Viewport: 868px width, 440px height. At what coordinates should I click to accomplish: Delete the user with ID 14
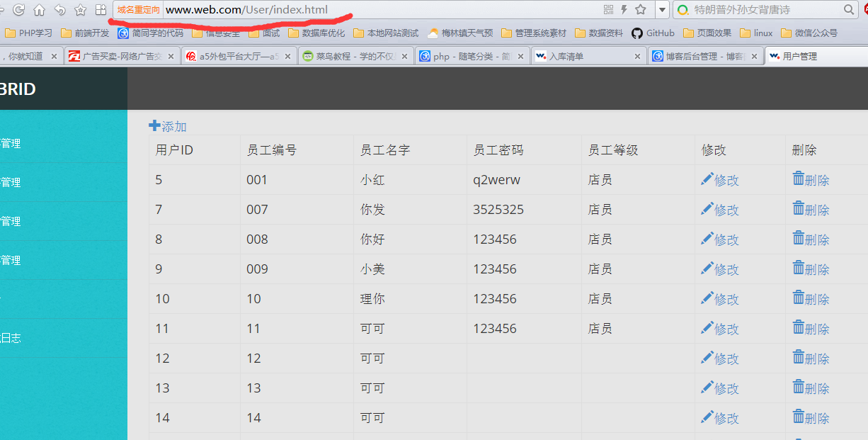[x=811, y=418]
